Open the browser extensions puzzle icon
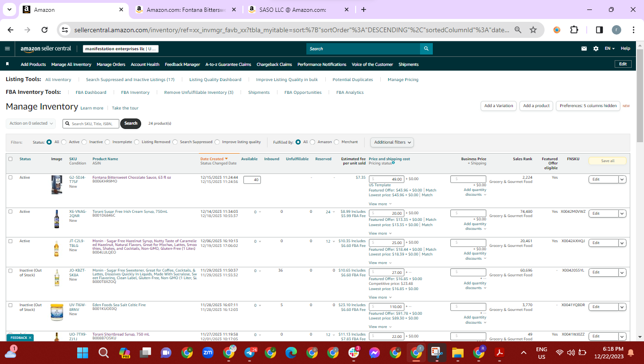The image size is (644, 364). click(x=574, y=30)
